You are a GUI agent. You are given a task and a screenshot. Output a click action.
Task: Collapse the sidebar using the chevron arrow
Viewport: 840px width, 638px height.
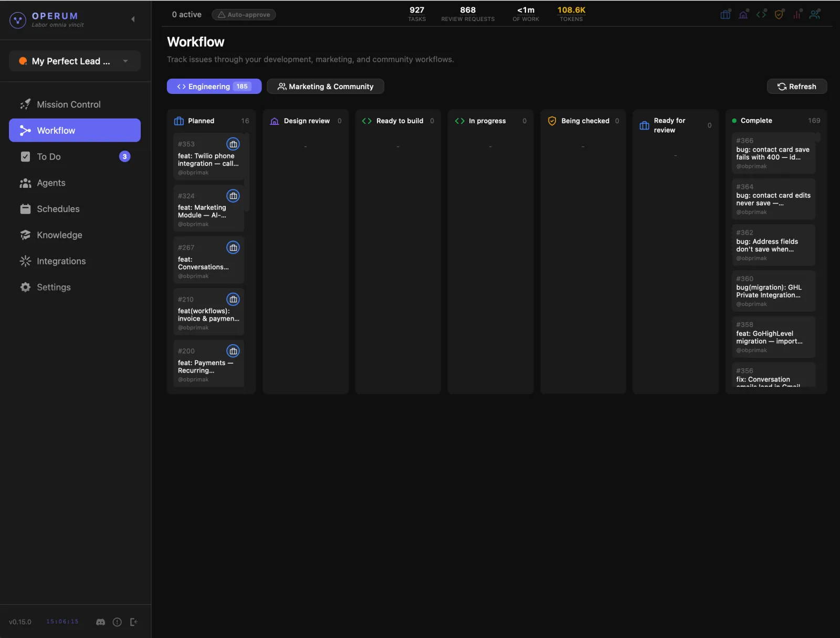click(x=133, y=19)
